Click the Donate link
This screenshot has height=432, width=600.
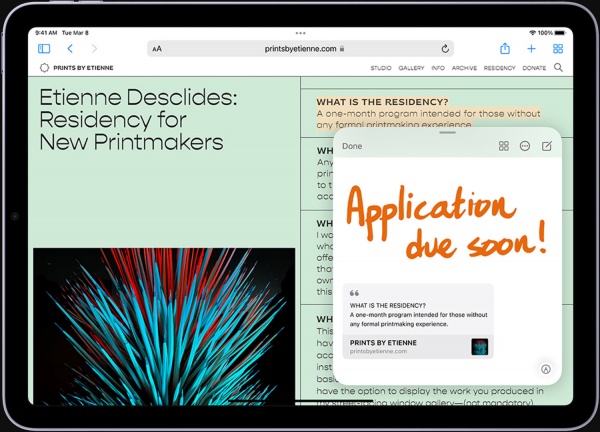(x=534, y=68)
